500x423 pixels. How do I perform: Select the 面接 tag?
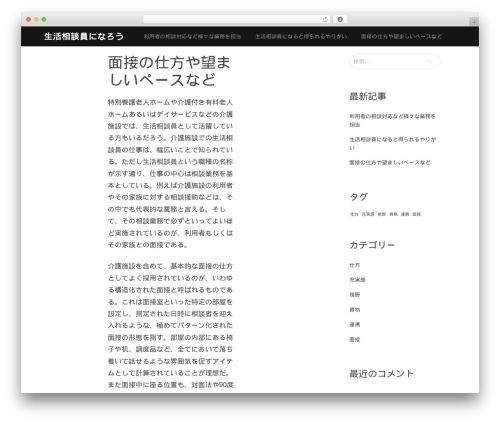[417, 214]
